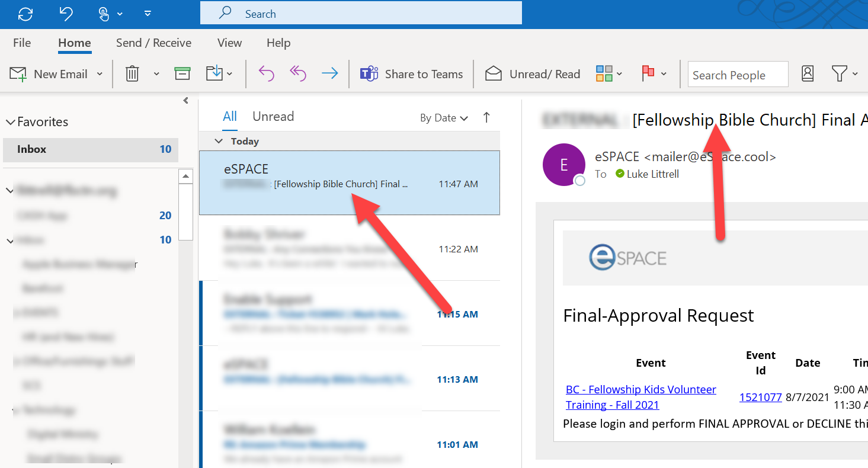Image resolution: width=868 pixels, height=468 pixels.
Task: Open the Help tab
Action: point(278,43)
